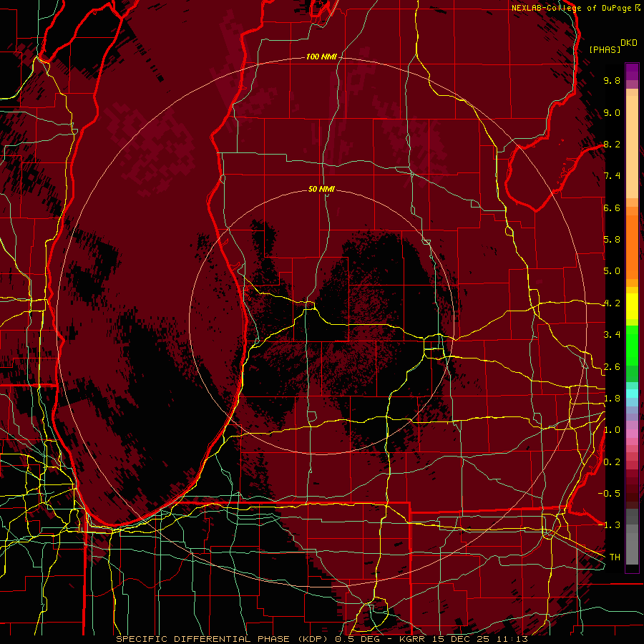644x644 pixels.
Task: Click the KGRR station identifier in the caption
Action: (x=413, y=639)
